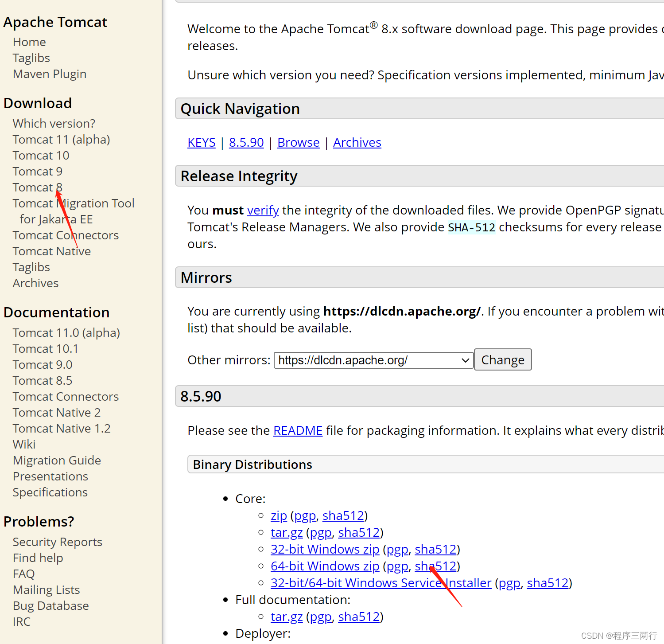Open sha512 checksum for Core zip

(343, 516)
